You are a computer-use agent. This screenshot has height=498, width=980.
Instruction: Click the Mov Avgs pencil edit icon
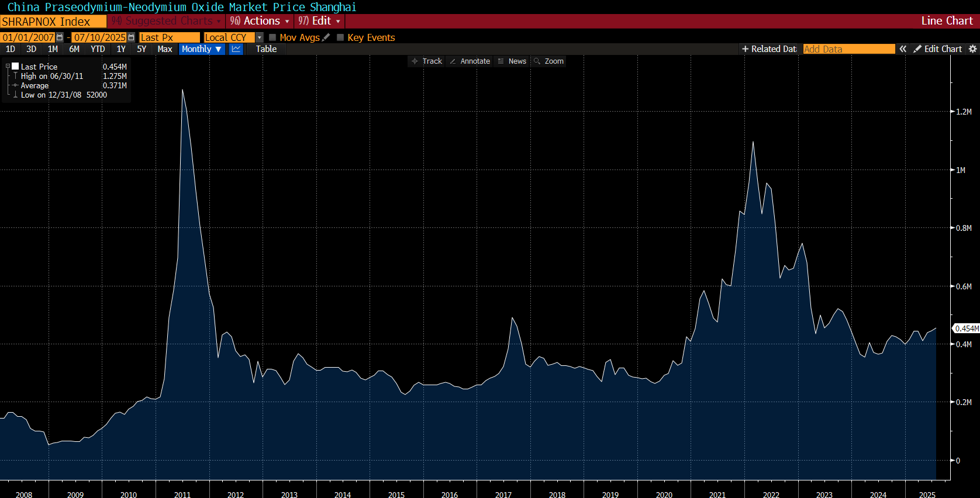pyautogui.click(x=326, y=37)
